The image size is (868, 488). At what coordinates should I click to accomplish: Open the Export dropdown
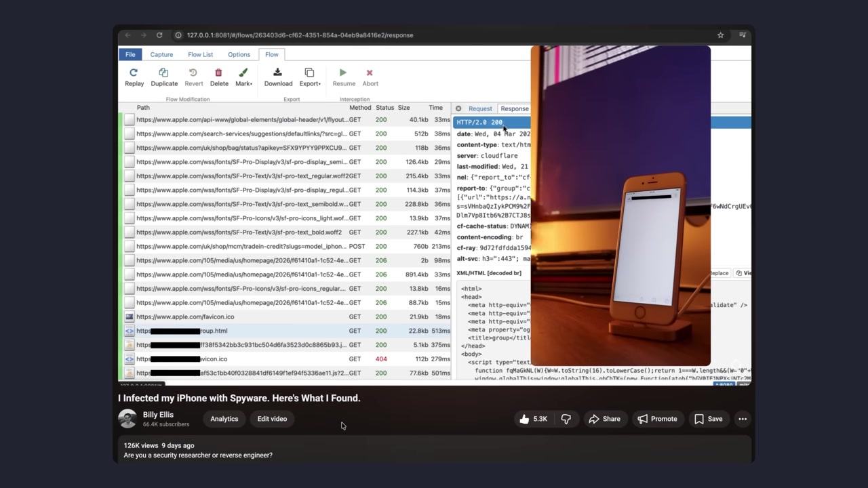click(310, 77)
